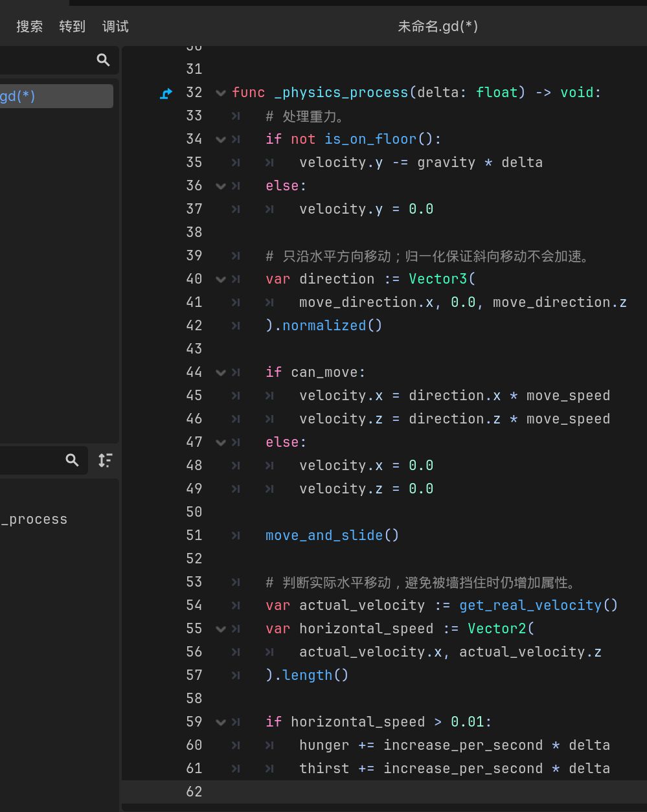
Task: Click 'velocity.z = direction.z * move_speed'
Action: coord(455,419)
